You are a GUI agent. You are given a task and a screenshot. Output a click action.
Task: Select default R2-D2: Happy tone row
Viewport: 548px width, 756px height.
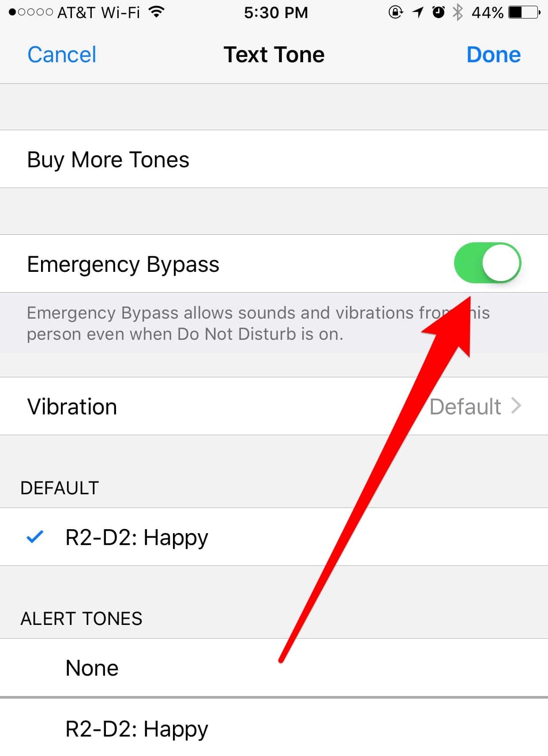(x=137, y=537)
